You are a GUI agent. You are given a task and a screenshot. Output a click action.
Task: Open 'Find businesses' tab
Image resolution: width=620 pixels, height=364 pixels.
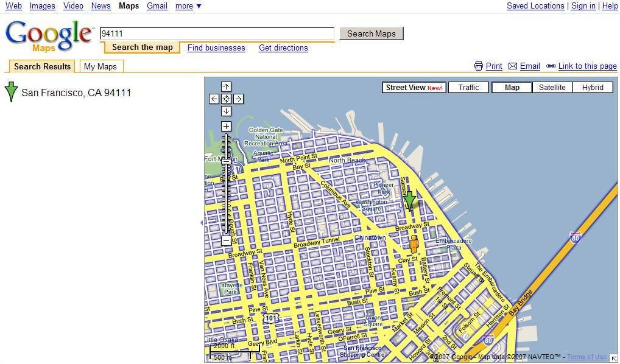click(x=216, y=48)
